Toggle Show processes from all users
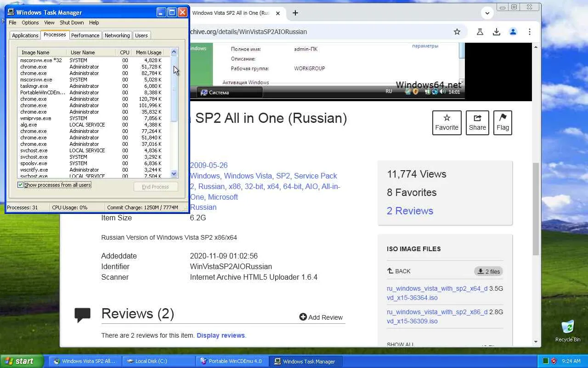The image size is (588, 368). 20,185
